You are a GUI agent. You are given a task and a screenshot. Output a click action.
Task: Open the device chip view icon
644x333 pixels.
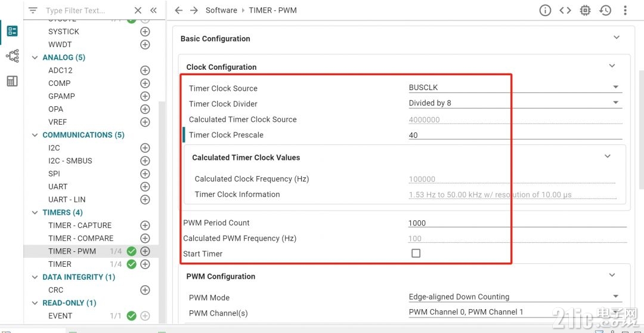(x=586, y=10)
